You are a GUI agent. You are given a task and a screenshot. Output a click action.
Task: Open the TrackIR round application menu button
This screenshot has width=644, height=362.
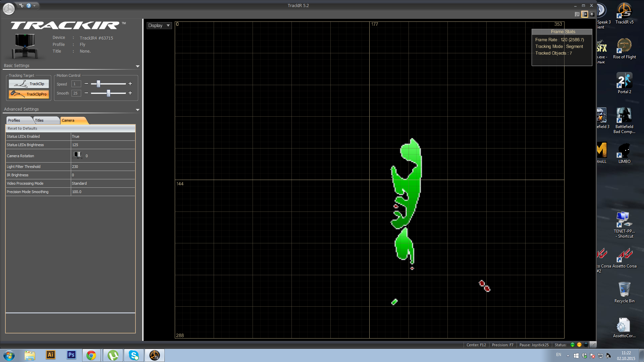click(x=9, y=9)
